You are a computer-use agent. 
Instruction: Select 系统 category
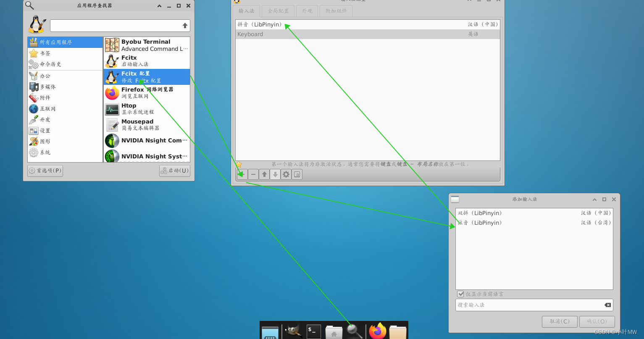(65, 152)
